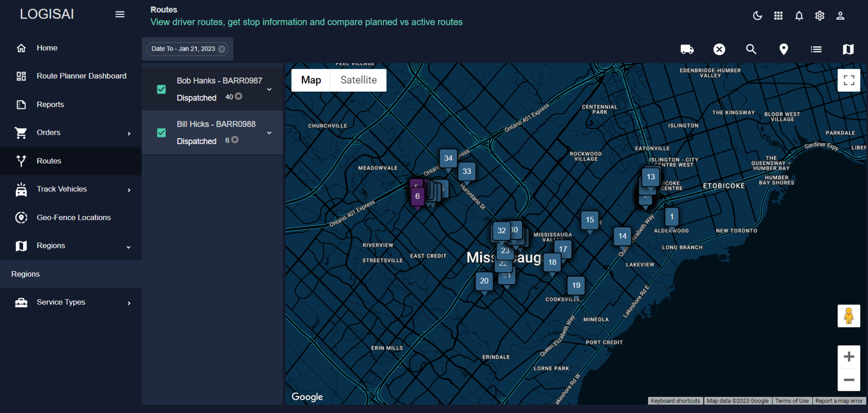Uncheck Bob Hanks BARR0987 route checkbox
This screenshot has width=868, height=413.
coord(161,90)
